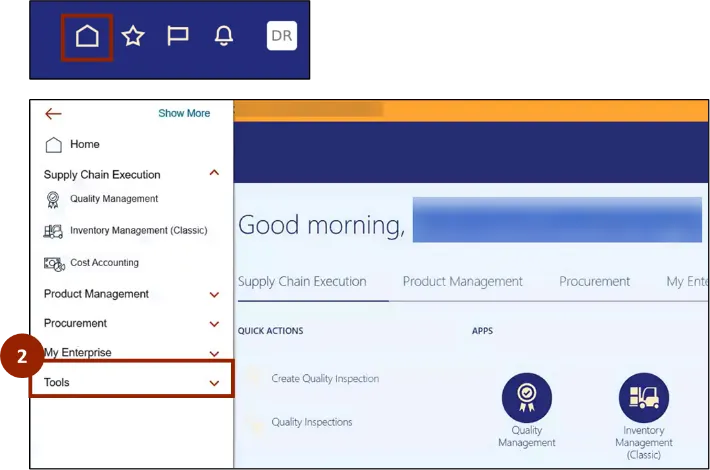Click Cost Accounting icon in navigator

pyautogui.click(x=54, y=264)
